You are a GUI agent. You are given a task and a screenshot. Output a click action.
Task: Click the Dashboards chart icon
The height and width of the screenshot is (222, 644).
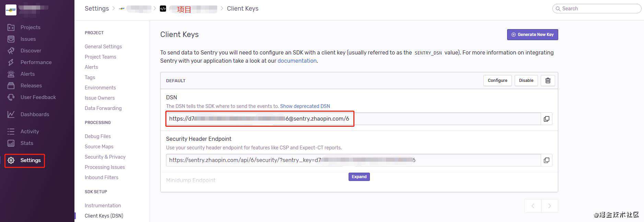(11, 114)
